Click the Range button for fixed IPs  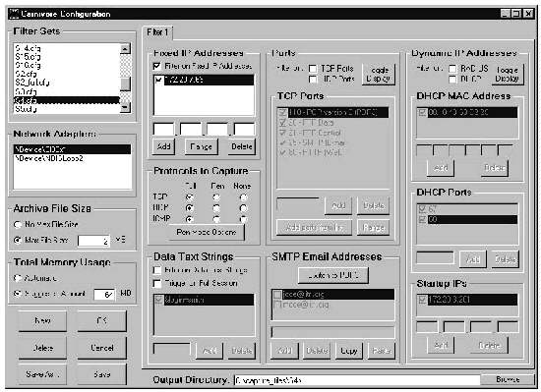(x=201, y=146)
